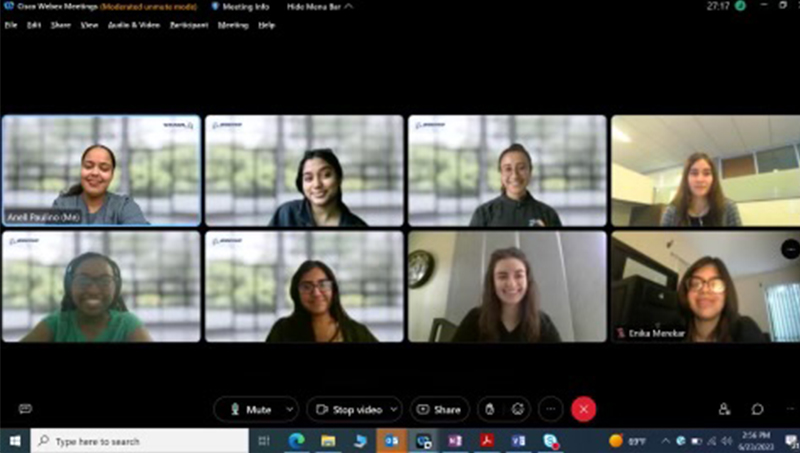This screenshot has height=453, width=800.
Task: Switch to Outlook on the taskbar
Action: 391,441
